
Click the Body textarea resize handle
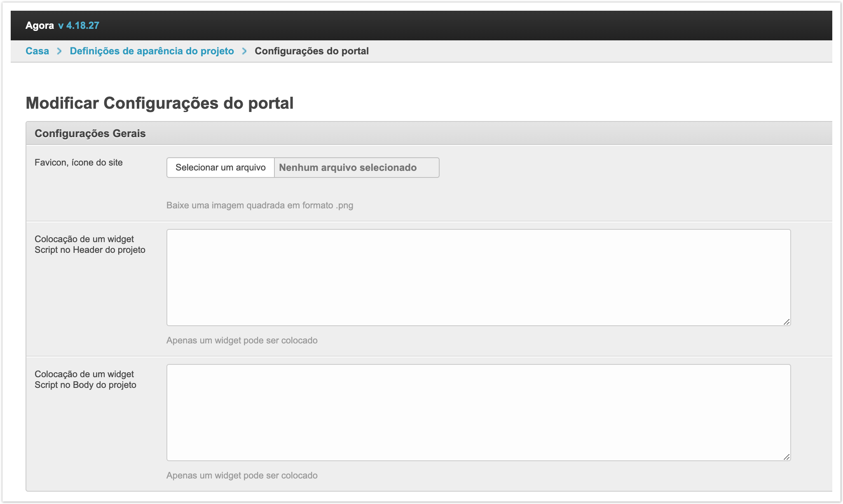click(x=786, y=457)
